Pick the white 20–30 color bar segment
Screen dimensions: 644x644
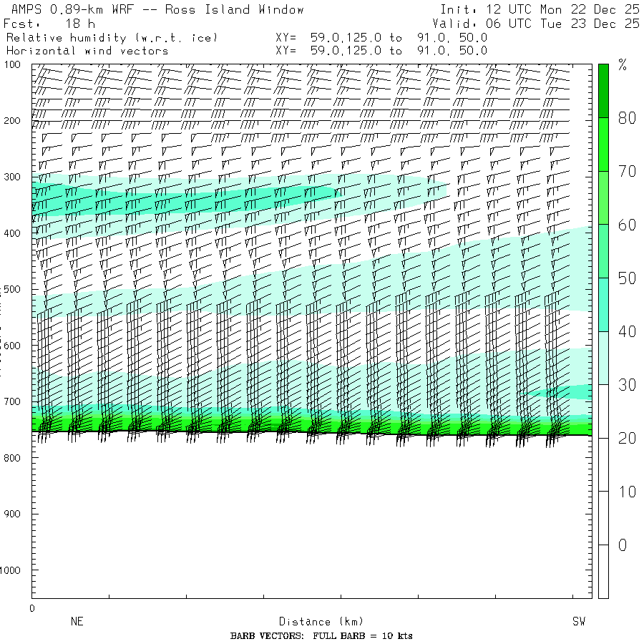pos(603,411)
